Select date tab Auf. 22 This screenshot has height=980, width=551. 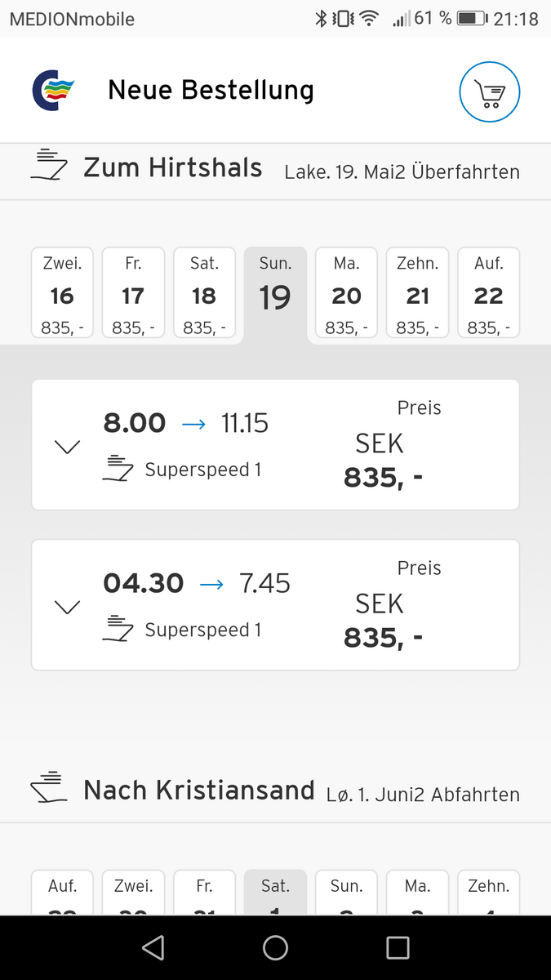pyautogui.click(x=488, y=293)
